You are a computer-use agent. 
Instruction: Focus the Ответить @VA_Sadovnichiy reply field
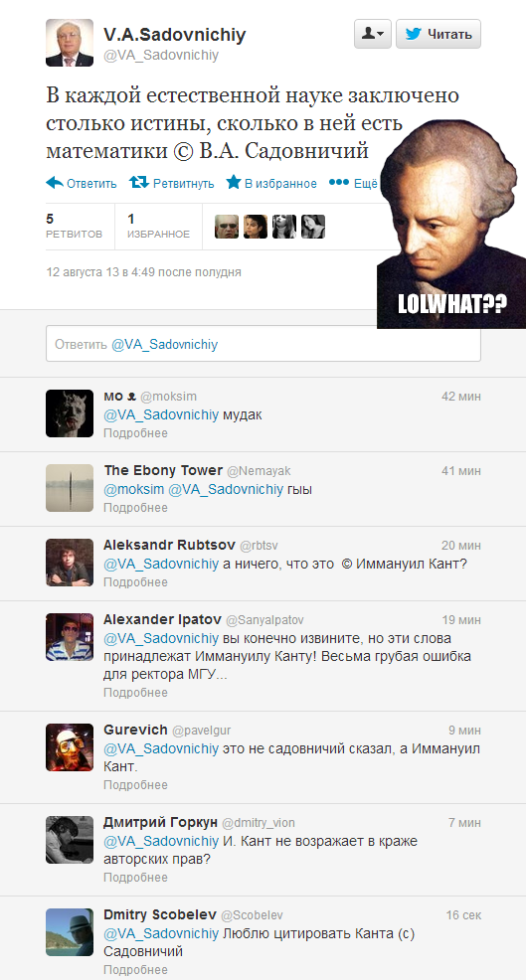263,344
